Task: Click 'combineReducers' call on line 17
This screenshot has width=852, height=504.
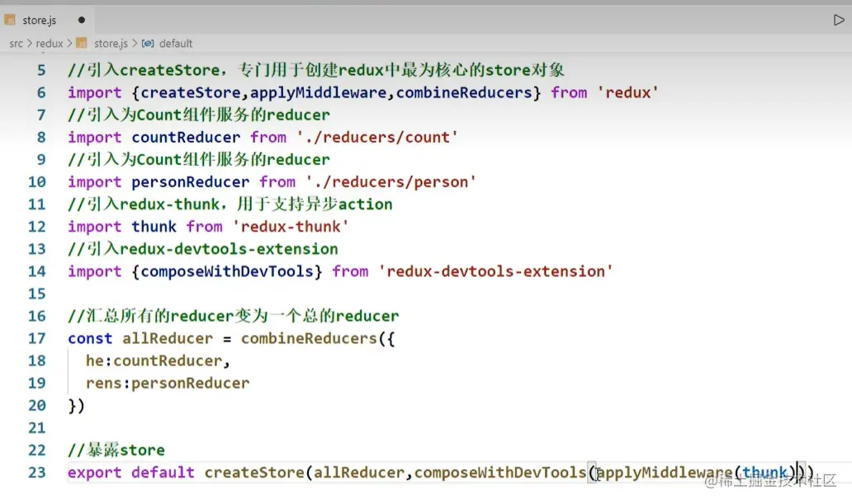Action: tap(309, 338)
